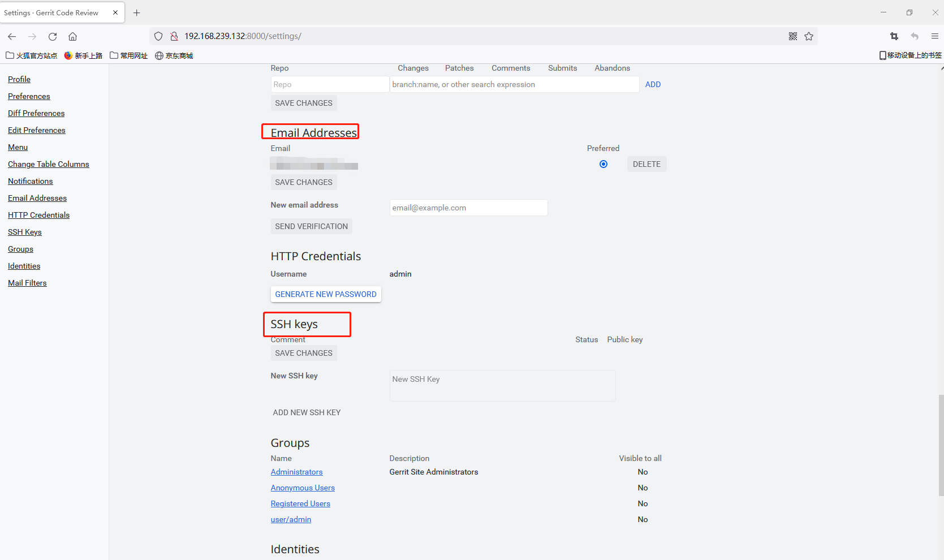Open the 常用网址 bookmark folder
Screen dimensions: 944x560
pyautogui.click(x=129, y=55)
